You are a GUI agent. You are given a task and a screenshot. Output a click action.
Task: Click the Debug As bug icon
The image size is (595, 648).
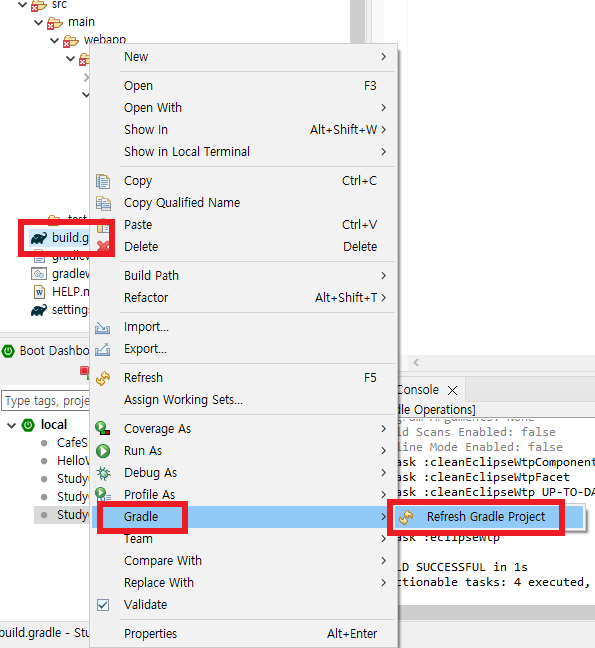(103, 473)
